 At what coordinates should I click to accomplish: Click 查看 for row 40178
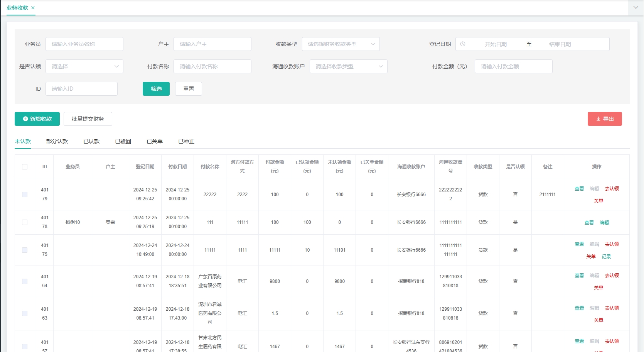coord(589,223)
